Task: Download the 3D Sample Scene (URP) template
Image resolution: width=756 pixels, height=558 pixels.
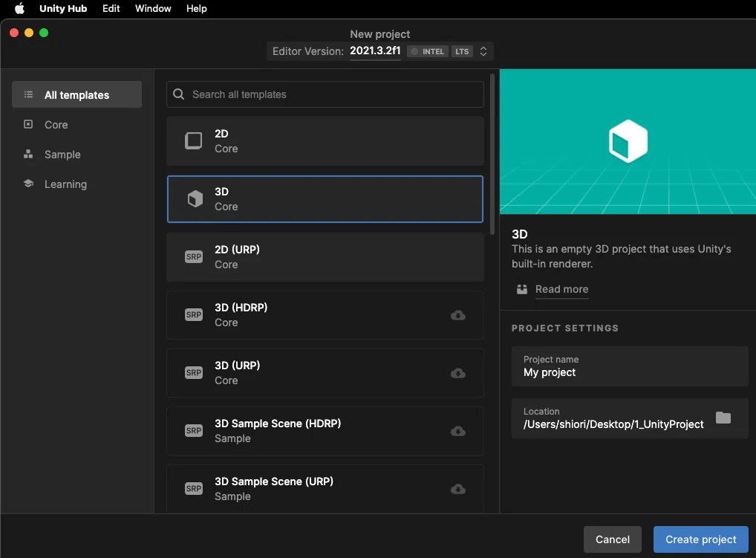Action: (458, 489)
